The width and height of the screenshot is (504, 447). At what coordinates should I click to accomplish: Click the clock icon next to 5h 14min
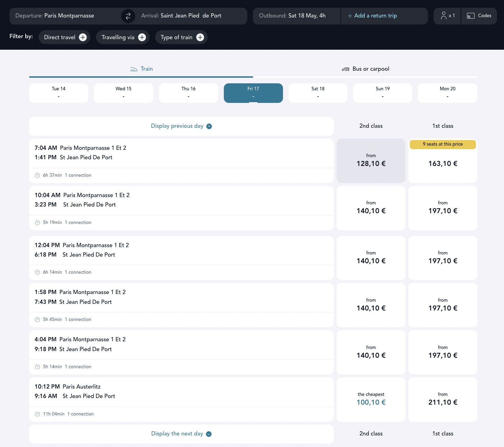point(37,367)
